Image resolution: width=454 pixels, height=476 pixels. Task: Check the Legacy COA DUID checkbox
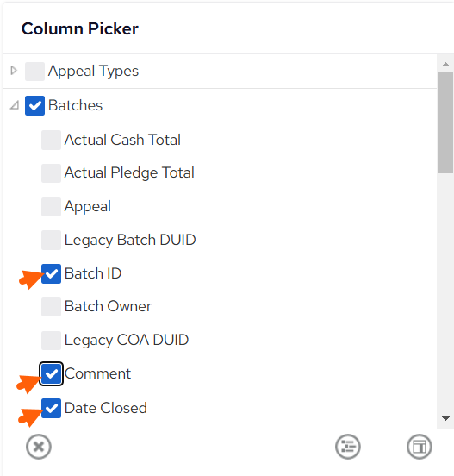click(x=51, y=340)
